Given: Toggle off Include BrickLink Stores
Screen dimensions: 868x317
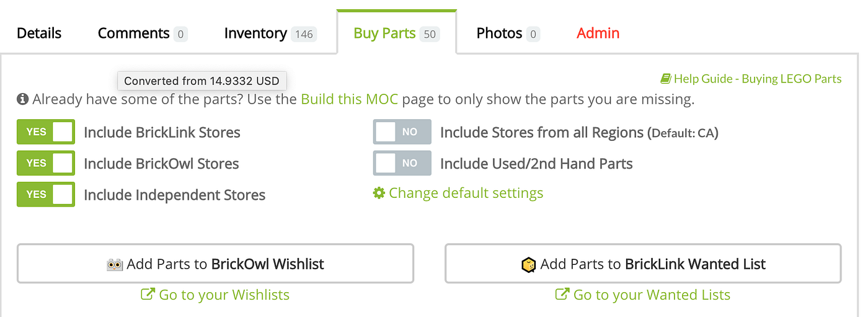Looking at the screenshot, I should click(46, 132).
